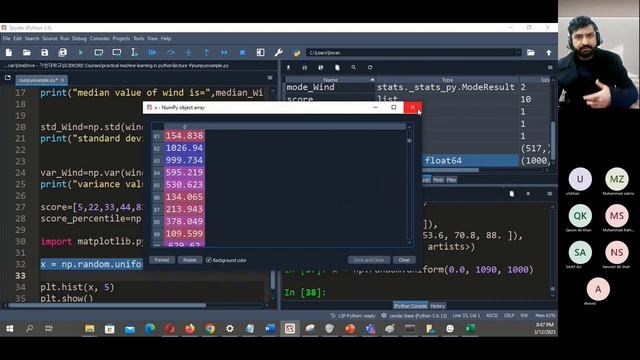Run selection or current line

pyautogui.click(x=134, y=53)
